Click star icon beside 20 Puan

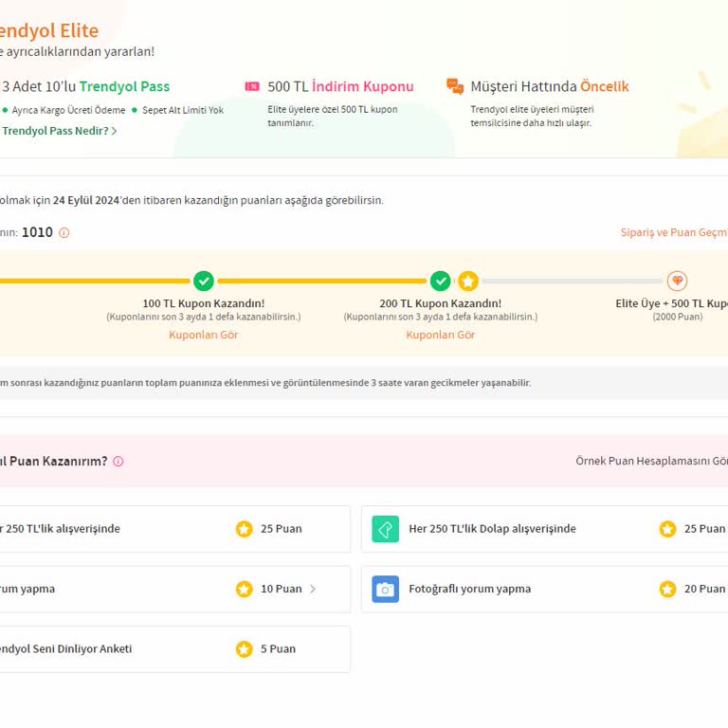(x=667, y=589)
